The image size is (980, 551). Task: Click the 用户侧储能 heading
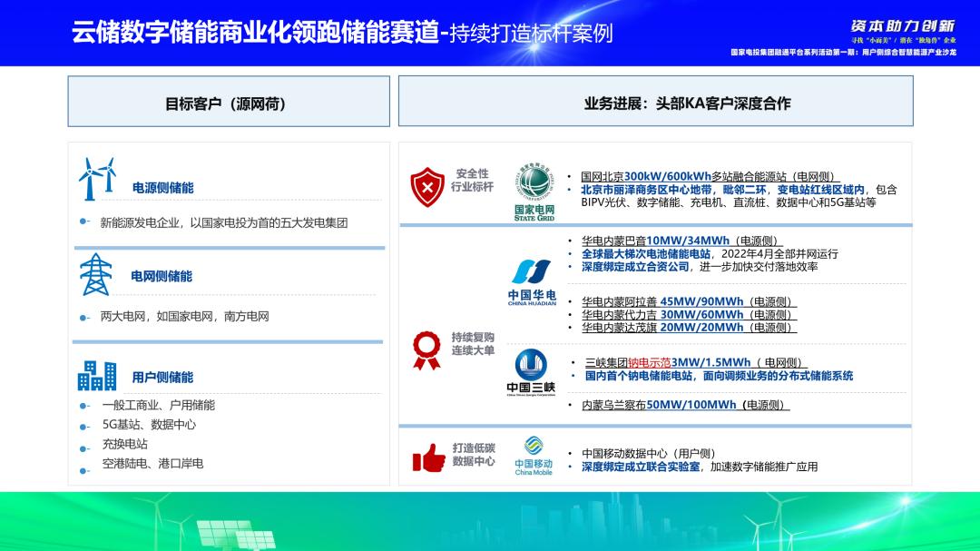(162, 377)
